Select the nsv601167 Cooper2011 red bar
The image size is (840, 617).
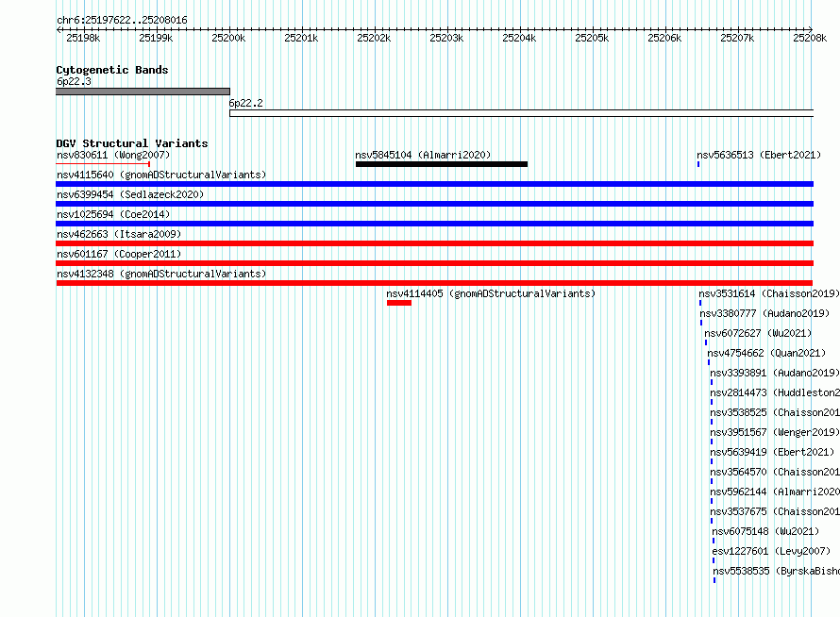[434, 263]
